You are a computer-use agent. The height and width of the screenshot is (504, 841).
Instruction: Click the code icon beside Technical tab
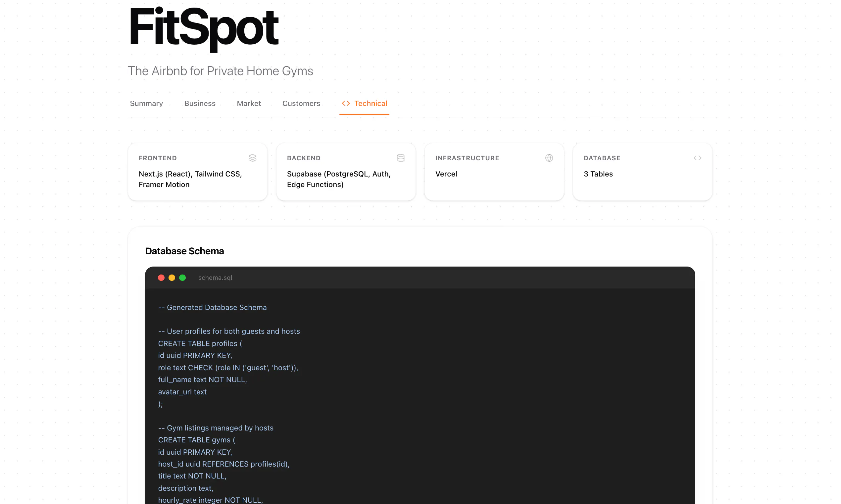[346, 103]
